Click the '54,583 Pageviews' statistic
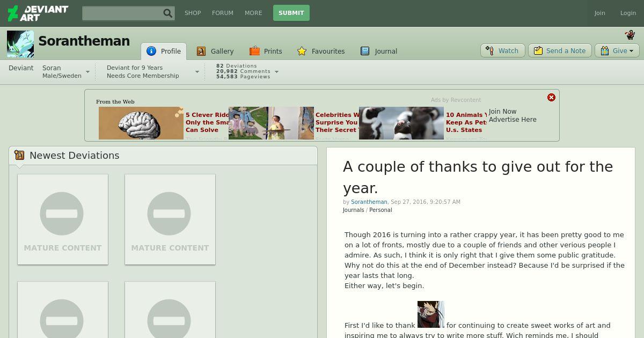 [x=243, y=77]
